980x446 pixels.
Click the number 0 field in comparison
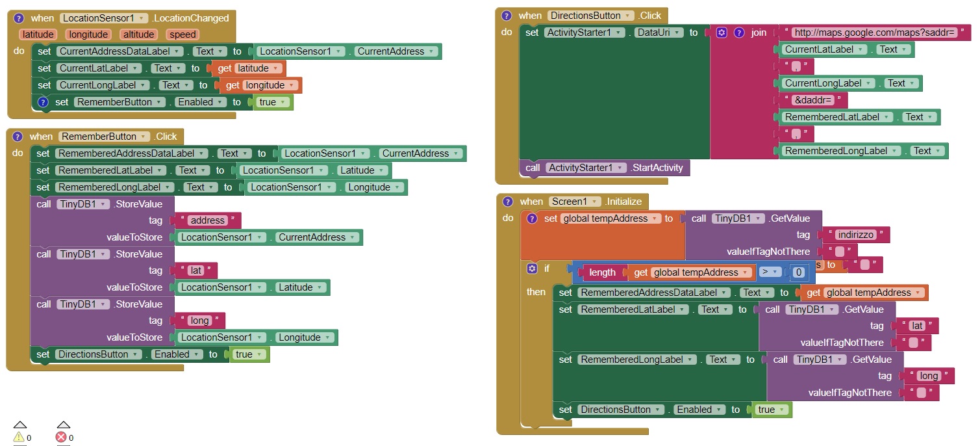click(798, 272)
